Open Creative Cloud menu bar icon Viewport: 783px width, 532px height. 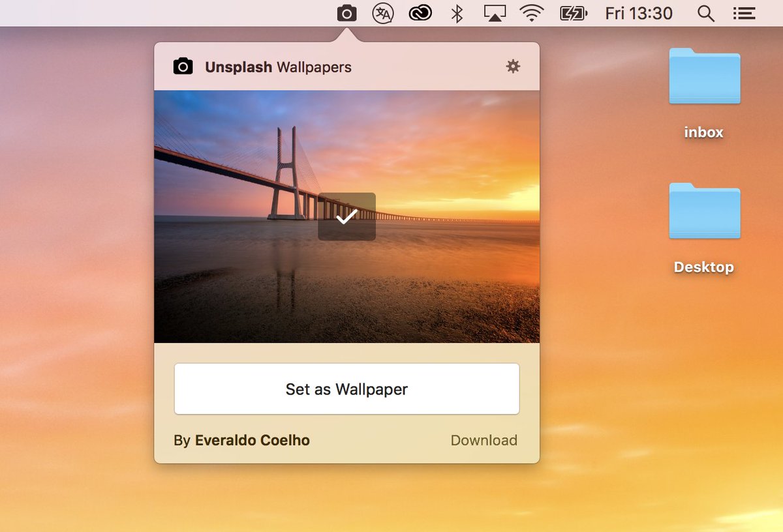[x=420, y=13]
